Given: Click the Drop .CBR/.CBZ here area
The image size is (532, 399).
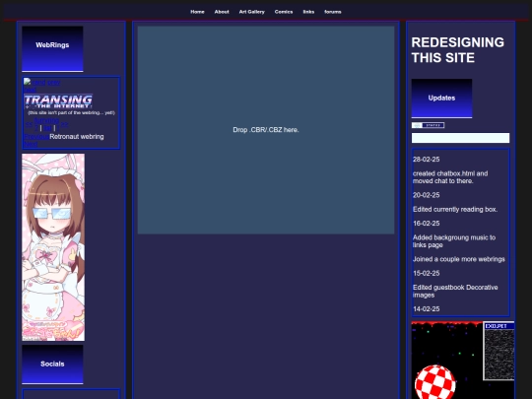Looking at the screenshot, I should coord(266,130).
